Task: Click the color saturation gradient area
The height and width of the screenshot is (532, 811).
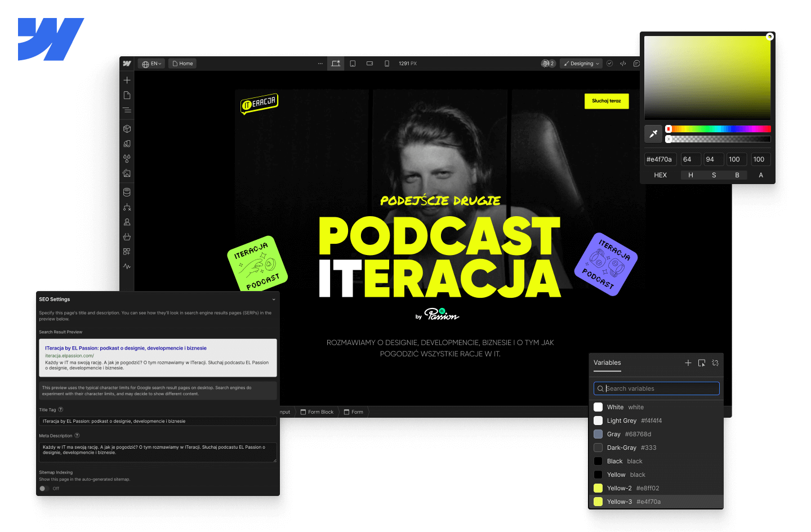Action: point(707,78)
